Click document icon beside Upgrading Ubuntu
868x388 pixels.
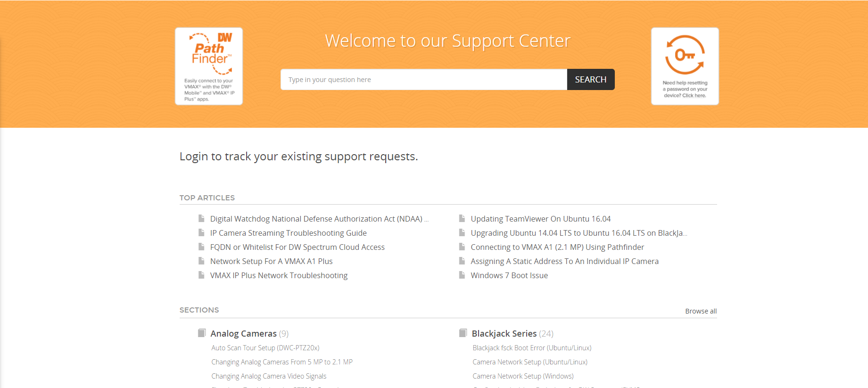[462, 232]
